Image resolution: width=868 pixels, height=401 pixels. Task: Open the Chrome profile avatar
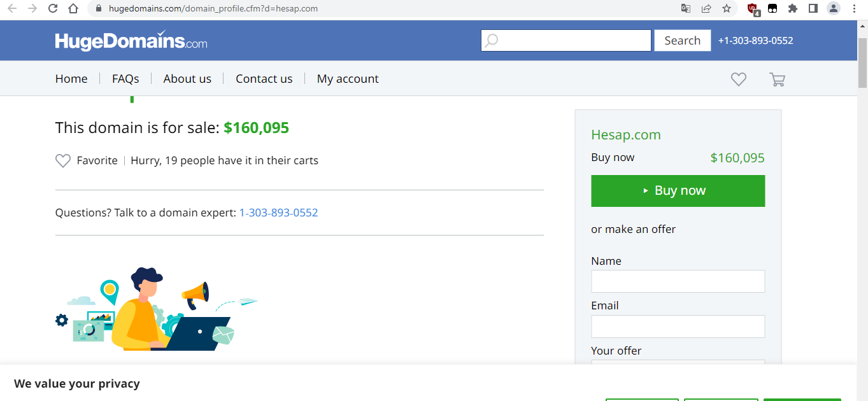(834, 9)
